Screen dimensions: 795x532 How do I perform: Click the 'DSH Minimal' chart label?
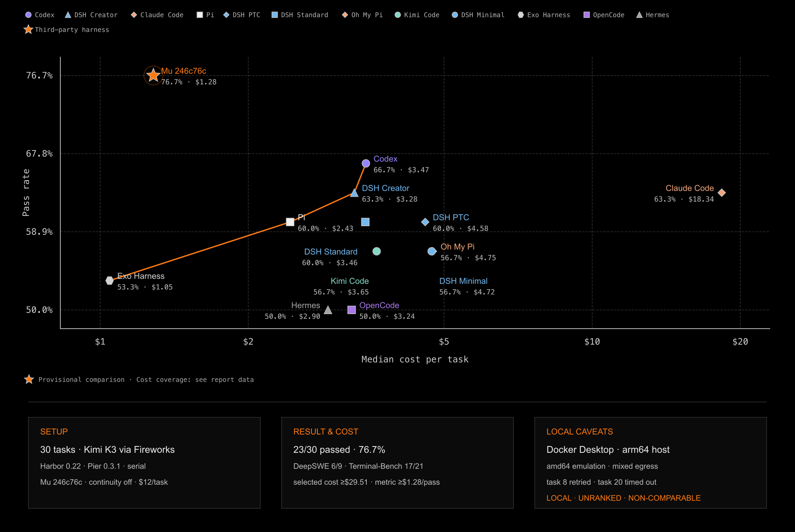(x=463, y=281)
